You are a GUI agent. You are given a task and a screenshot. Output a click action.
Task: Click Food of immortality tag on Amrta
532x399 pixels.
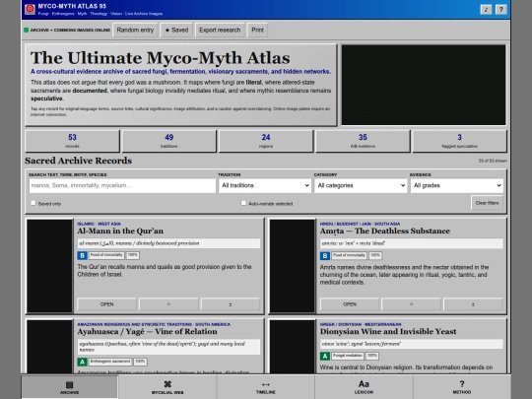coord(349,255)
